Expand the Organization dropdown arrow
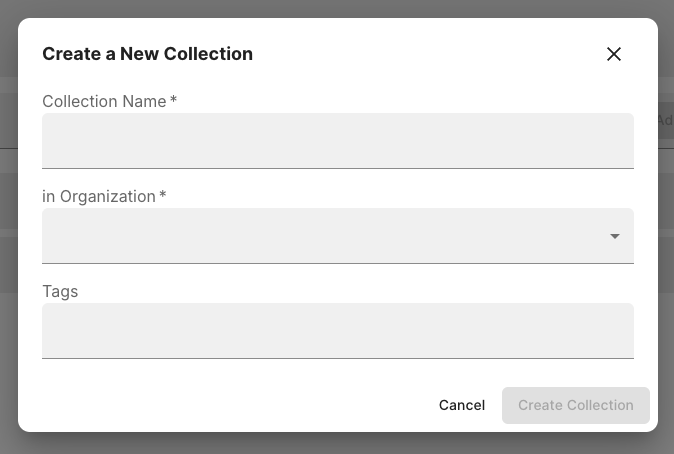 click(615, 236)
